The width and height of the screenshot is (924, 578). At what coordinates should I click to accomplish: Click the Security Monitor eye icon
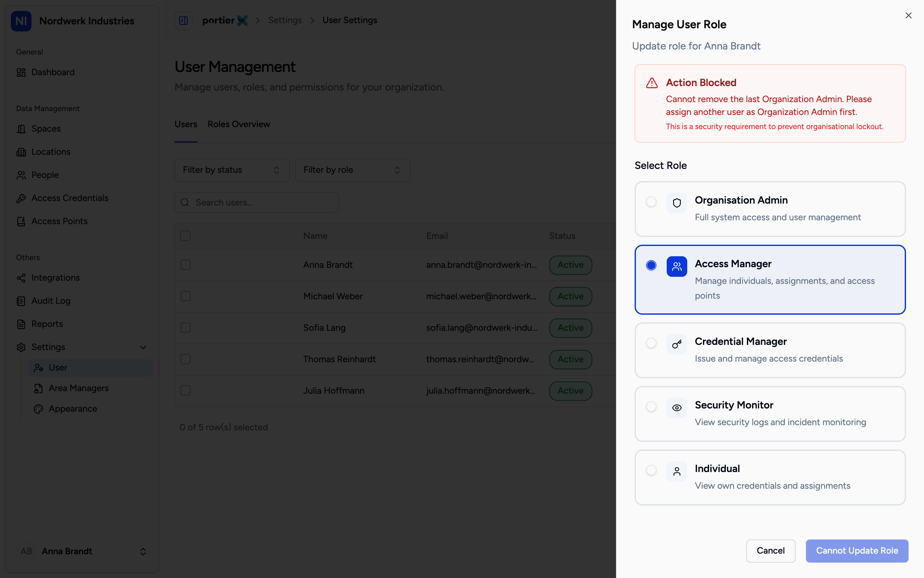(x=677, y=407)
